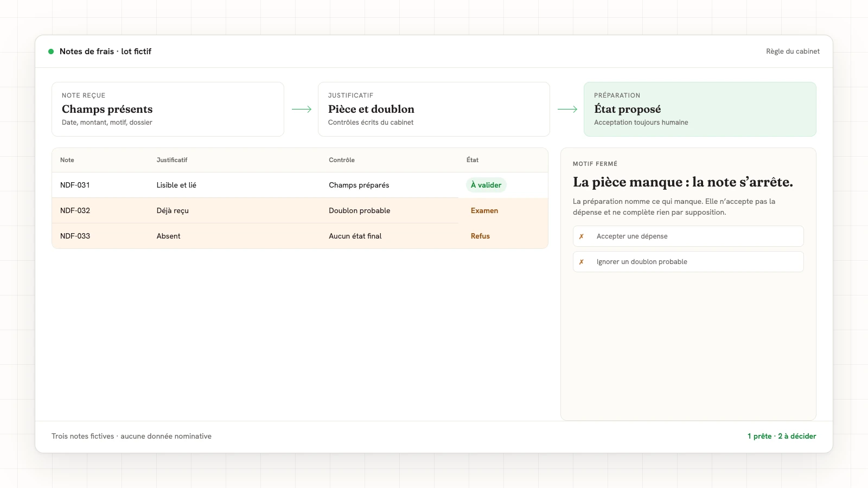
Task: Click the "Examen" status for NDF-032
Action: (484, 210)
